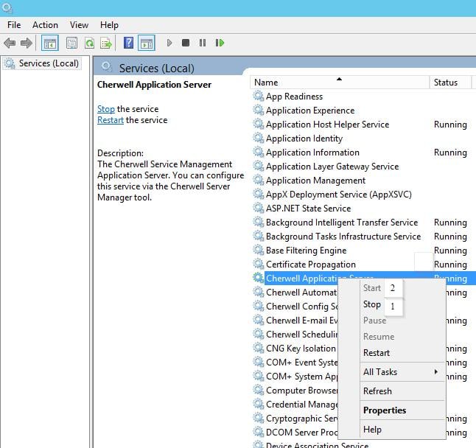Screen dimensions: 476x448
Task: Open the File menu
Action: 14,25
